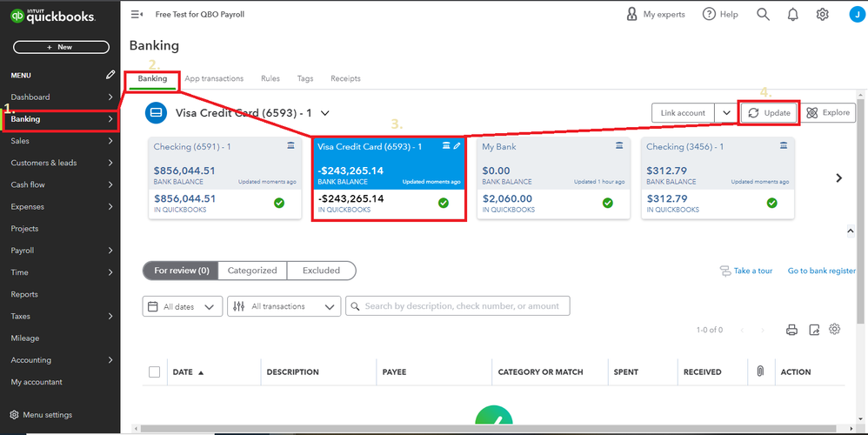
Task: Open the Help menu
Action: [x=720, y=15]
